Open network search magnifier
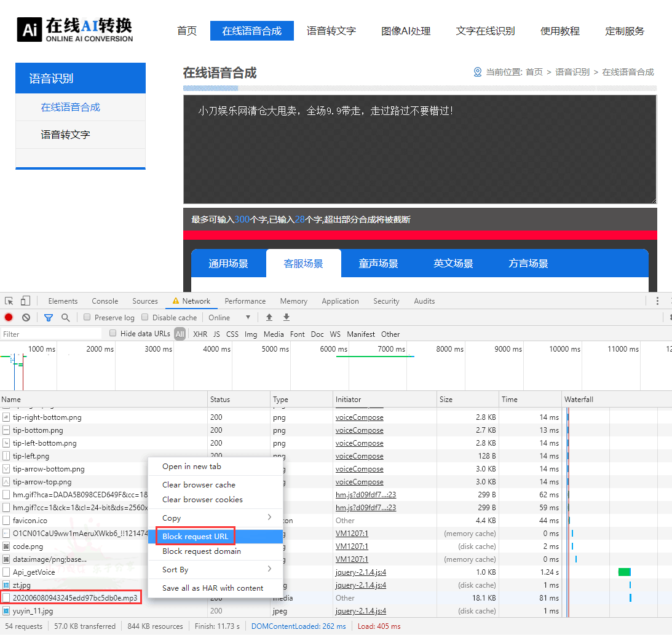 [x=65, y=318]
